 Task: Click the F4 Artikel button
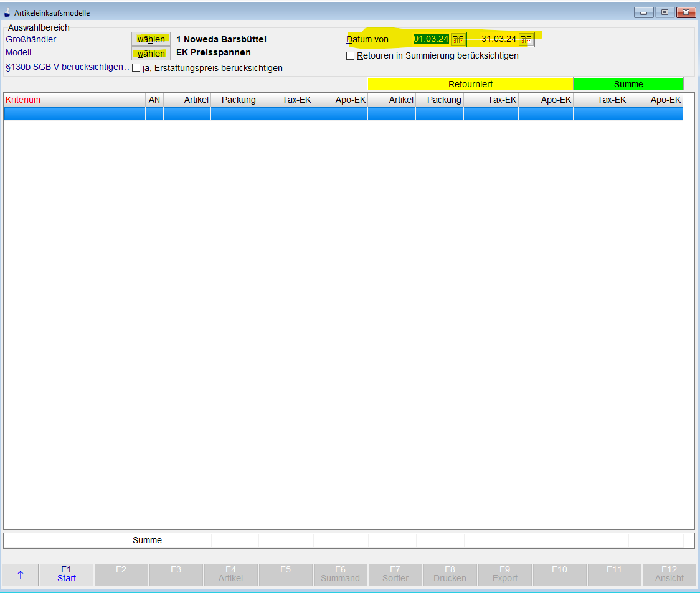pyautogui.click(x=231, y=575)
